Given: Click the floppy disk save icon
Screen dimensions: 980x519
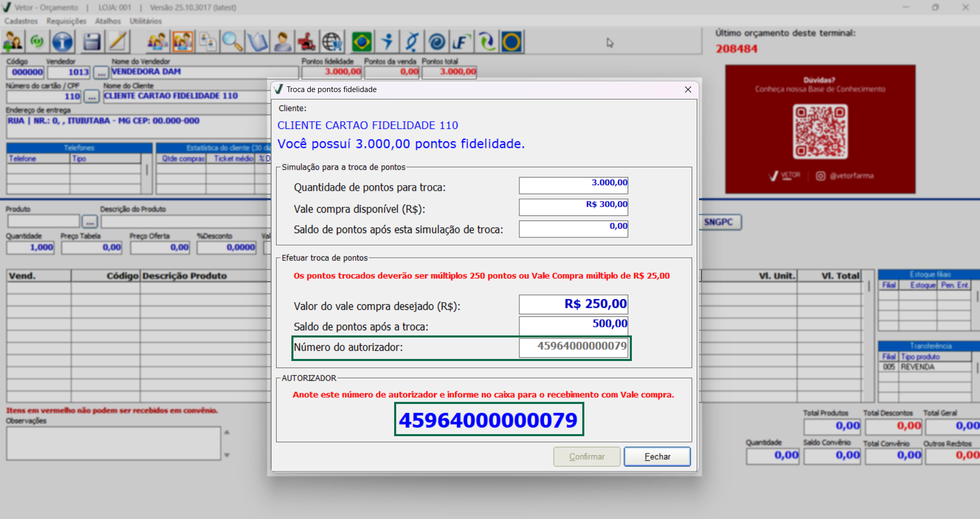Looking at the screenshot, I should 92,42.
